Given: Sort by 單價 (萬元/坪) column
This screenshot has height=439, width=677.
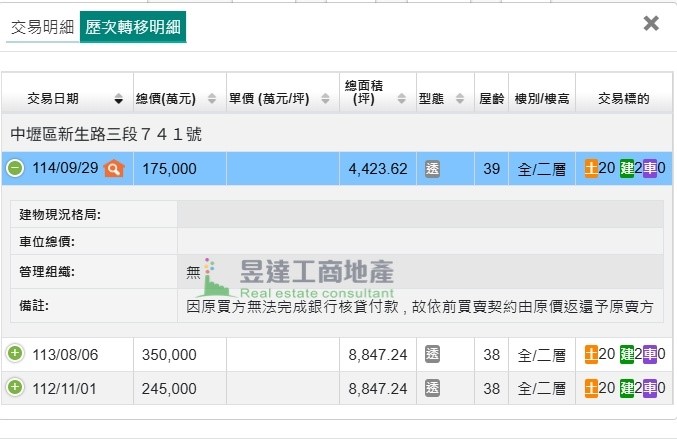Looking at the screenshot, I should [281, 99].
